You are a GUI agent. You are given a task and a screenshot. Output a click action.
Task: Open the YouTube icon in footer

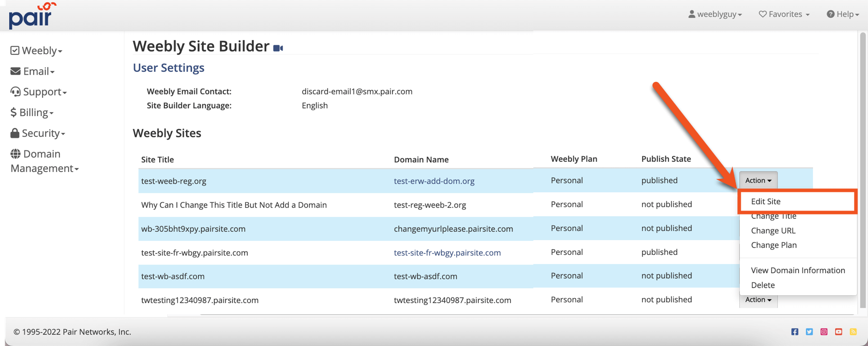pos(839,332)
